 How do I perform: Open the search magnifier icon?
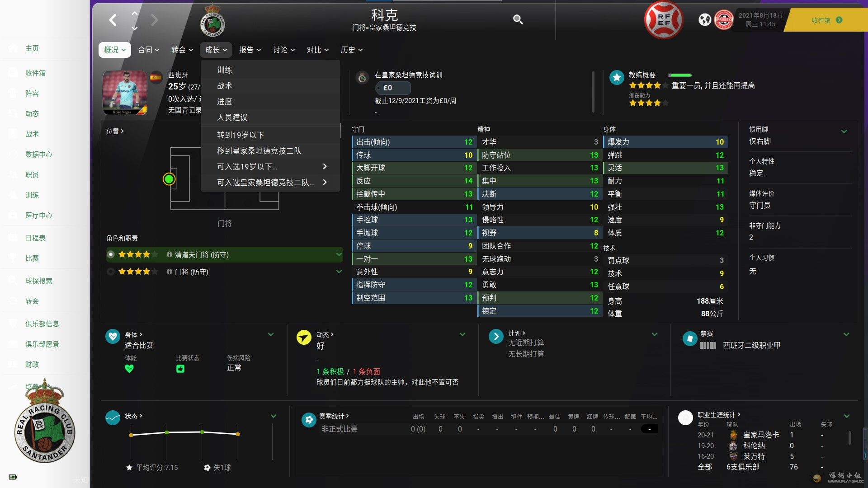(518, 19)
